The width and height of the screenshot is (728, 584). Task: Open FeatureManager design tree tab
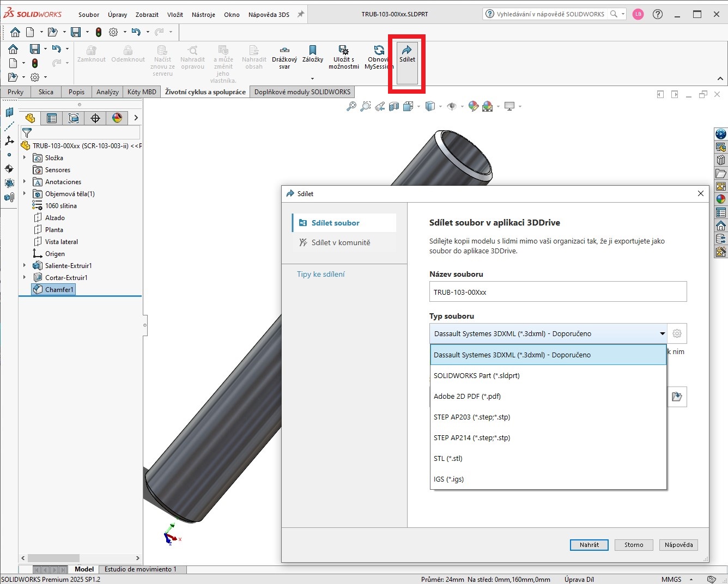(x=29, y=118)
